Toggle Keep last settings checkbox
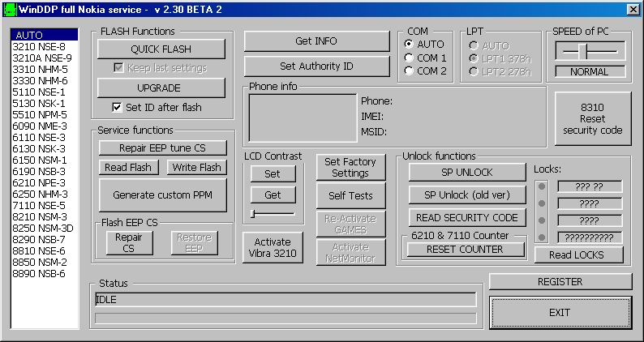Viewport: 644px width, 342px height. (118, 68)
